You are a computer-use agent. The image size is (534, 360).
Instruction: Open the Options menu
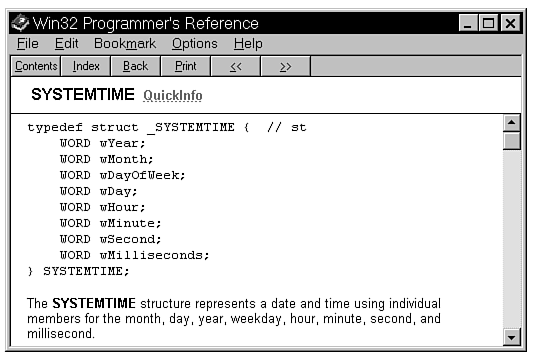194,44
